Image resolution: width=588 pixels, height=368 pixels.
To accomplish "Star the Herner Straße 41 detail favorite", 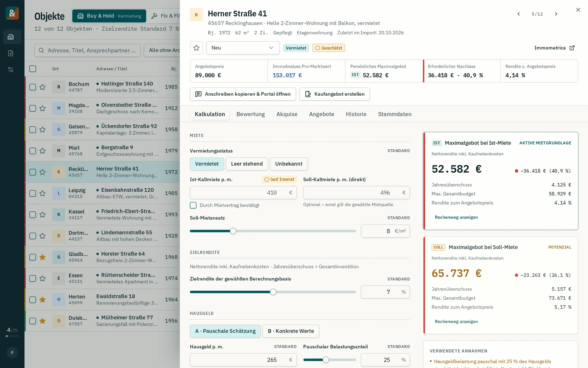I will pyautogui.click(x=196, y=48).
